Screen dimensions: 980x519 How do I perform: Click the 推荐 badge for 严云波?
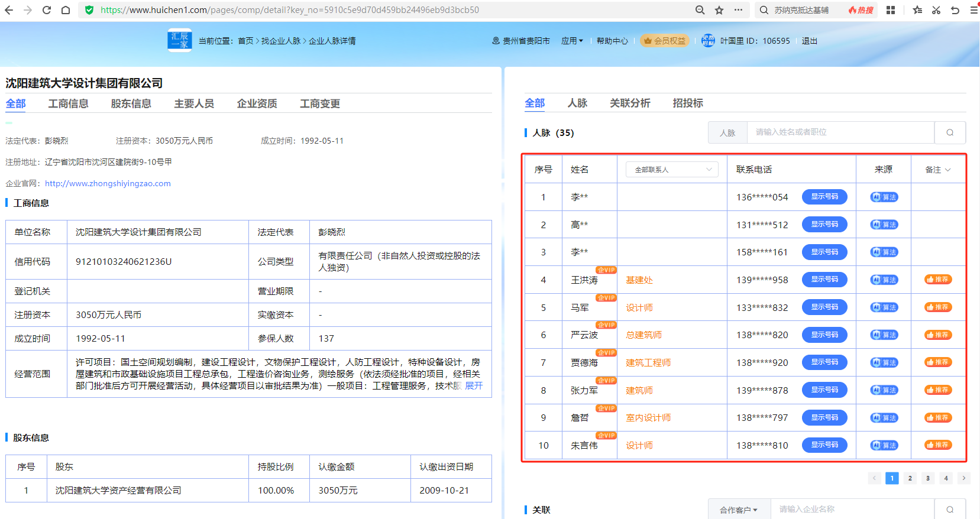(x=938, y=335)
